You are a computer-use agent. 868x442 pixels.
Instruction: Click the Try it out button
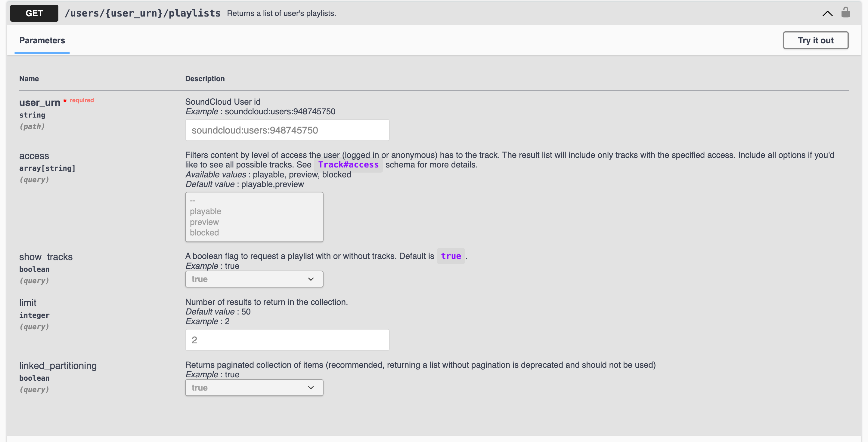(815, 40)
